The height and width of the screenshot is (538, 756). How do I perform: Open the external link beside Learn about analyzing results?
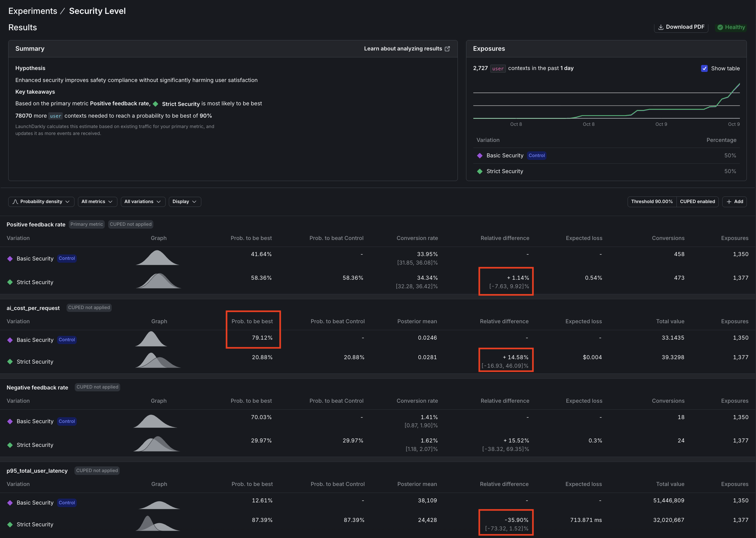[448, 48]
